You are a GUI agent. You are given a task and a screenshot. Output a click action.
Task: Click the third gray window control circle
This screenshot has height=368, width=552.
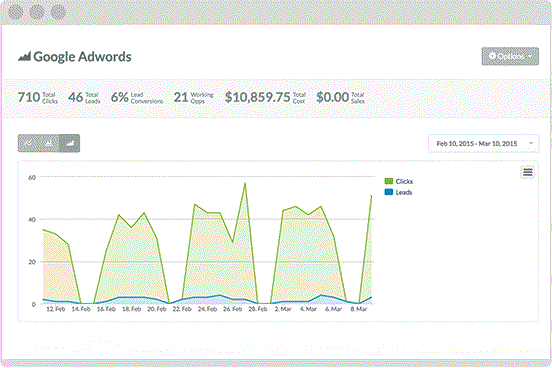coord(58,12)
